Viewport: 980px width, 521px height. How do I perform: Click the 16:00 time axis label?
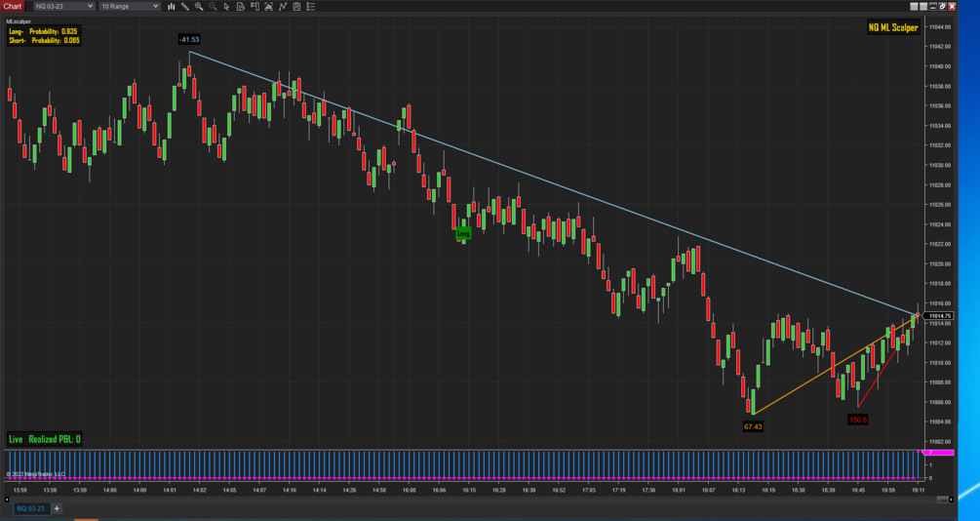click(409, 491)
